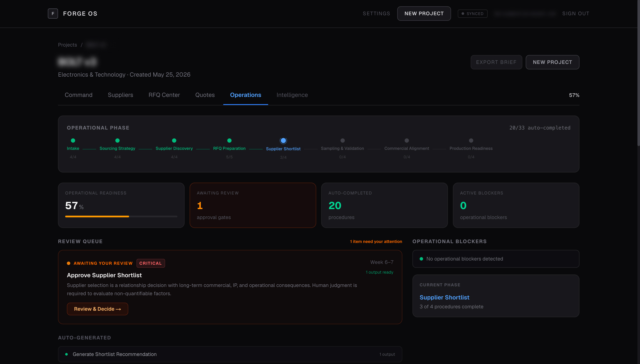Click the Intake phase label
This screenshot has height=364, width=640.
point(73,149)
